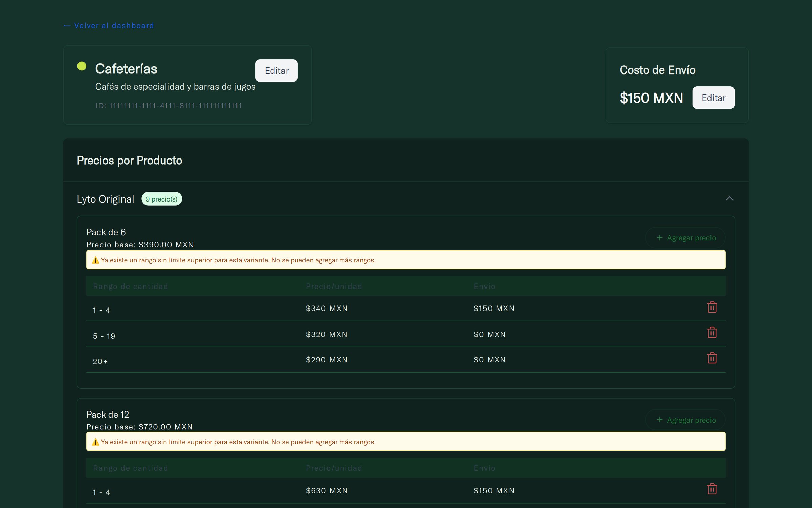Click the $320 MXN unit price cell
Image resolution: width=812 pixels, height=508 pixels.
coord(326,334)
